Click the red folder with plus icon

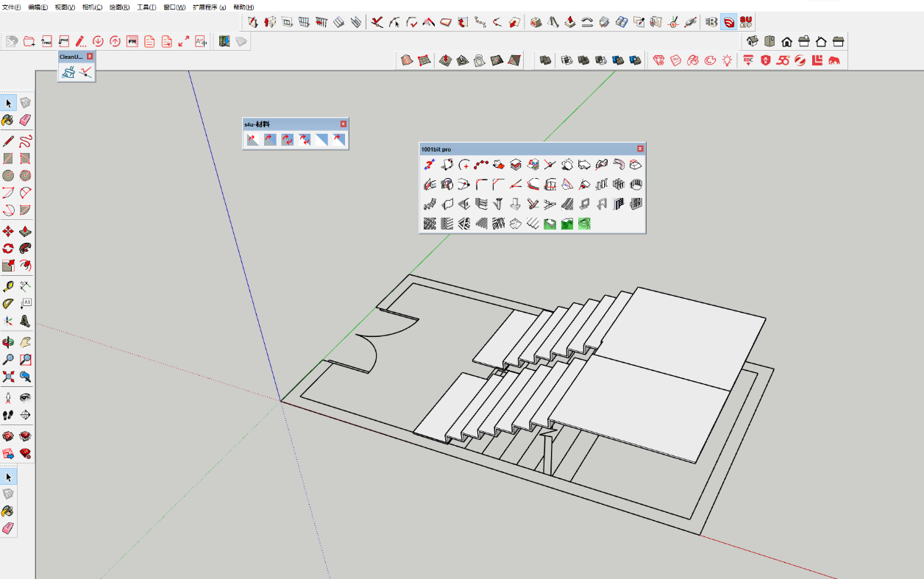pos(29,41)
